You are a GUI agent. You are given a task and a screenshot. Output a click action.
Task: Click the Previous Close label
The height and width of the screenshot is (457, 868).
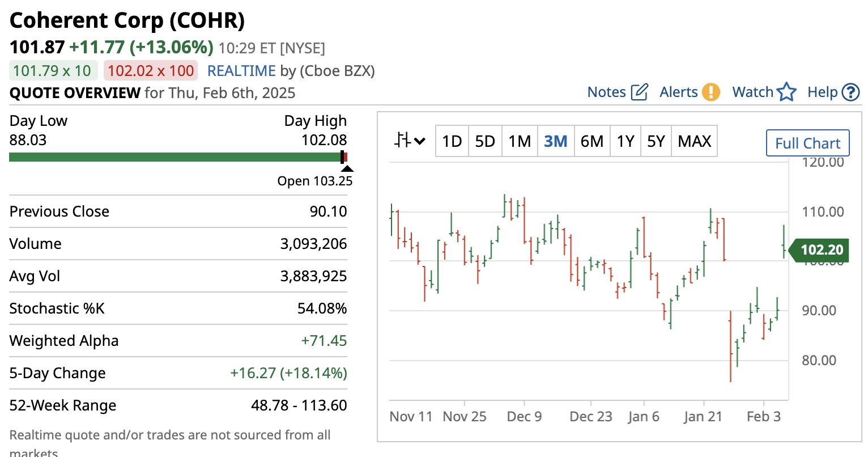click(59, 211)
